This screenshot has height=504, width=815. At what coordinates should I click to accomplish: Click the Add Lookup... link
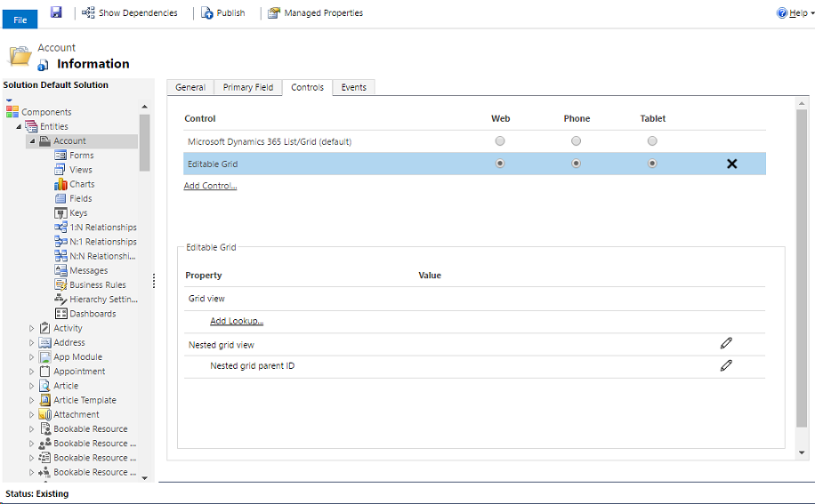click(237, 321)
